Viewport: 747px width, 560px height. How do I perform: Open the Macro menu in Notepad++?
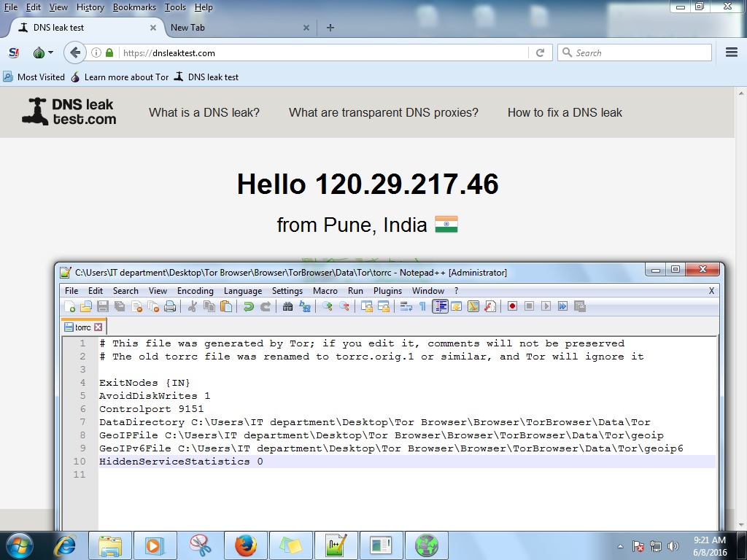pos(325,291)
